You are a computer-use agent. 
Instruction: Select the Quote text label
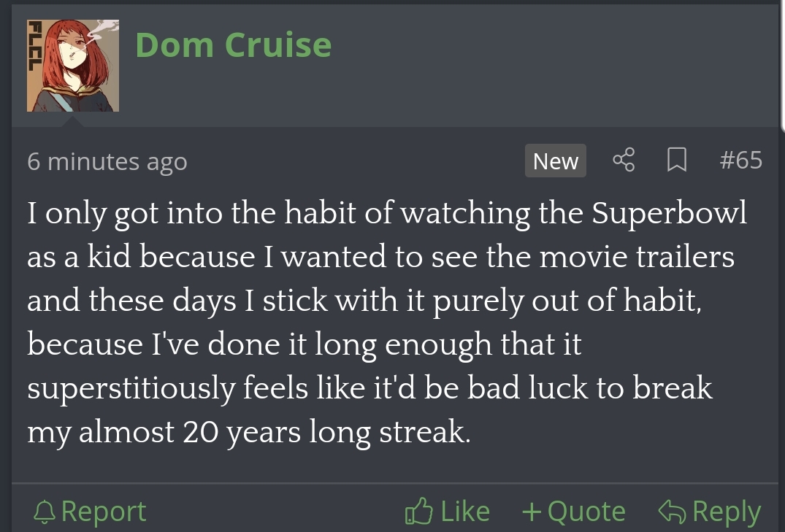[586, 512]
